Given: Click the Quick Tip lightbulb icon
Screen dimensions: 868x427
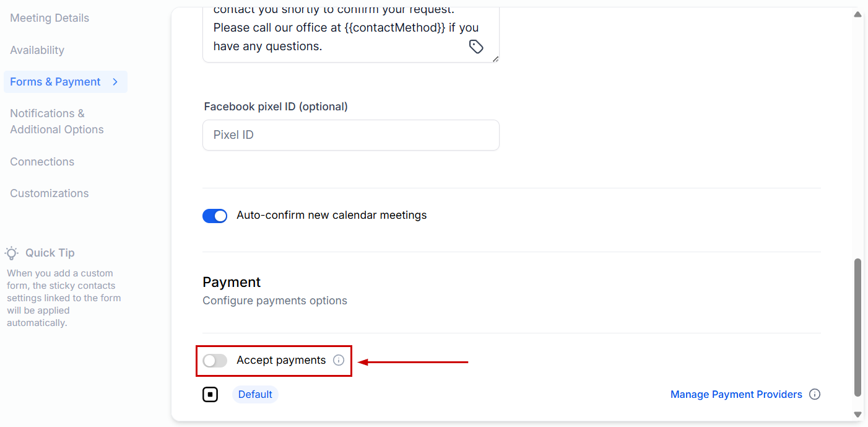Looking at the screenshot, I should tap(12, 253).
